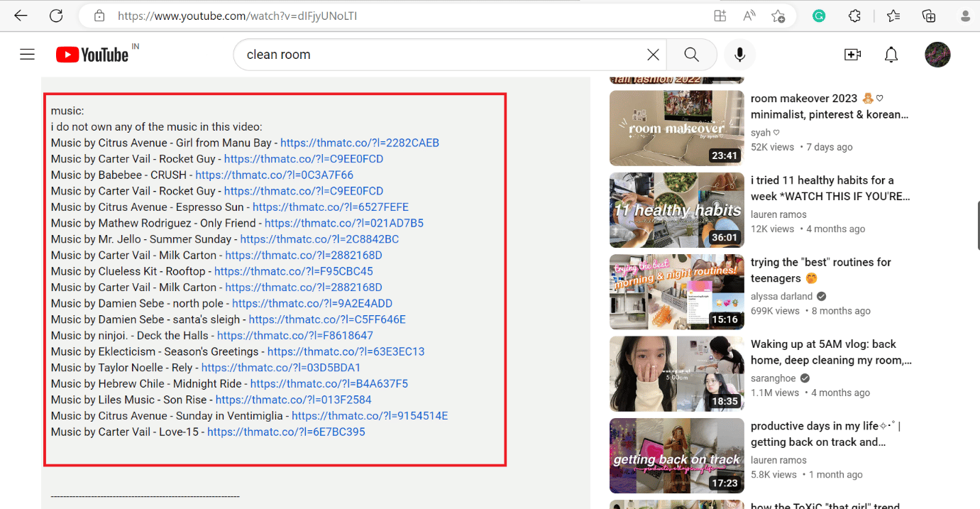
Task: Play the '11 healthy habits' video thumbnail
Action: click(x=676, y=210)
